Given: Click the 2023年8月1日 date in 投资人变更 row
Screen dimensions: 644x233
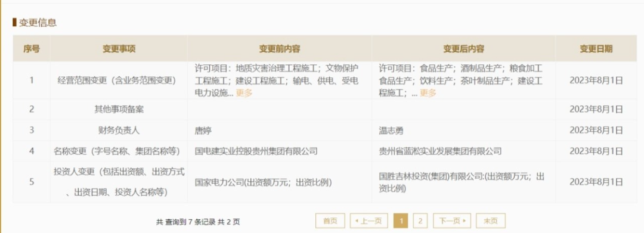Looking at the screenshot, I should (x=596, y=182).
